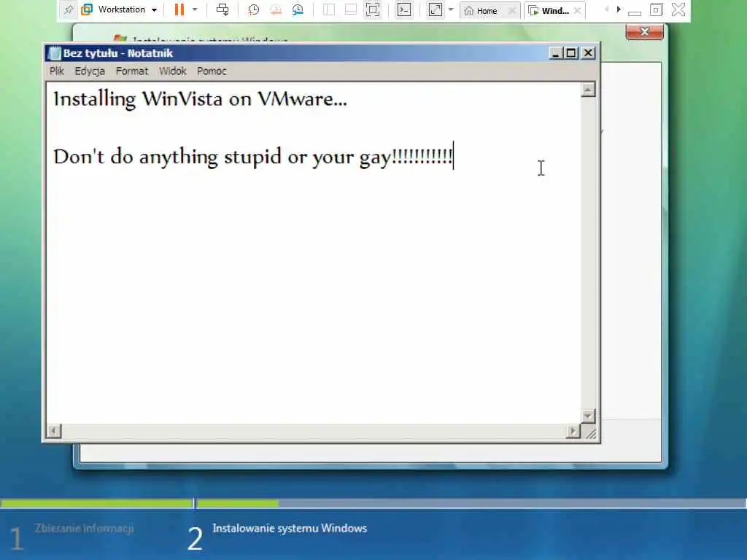Click the pin icon in the VMware toolbar

pos(69,9)
